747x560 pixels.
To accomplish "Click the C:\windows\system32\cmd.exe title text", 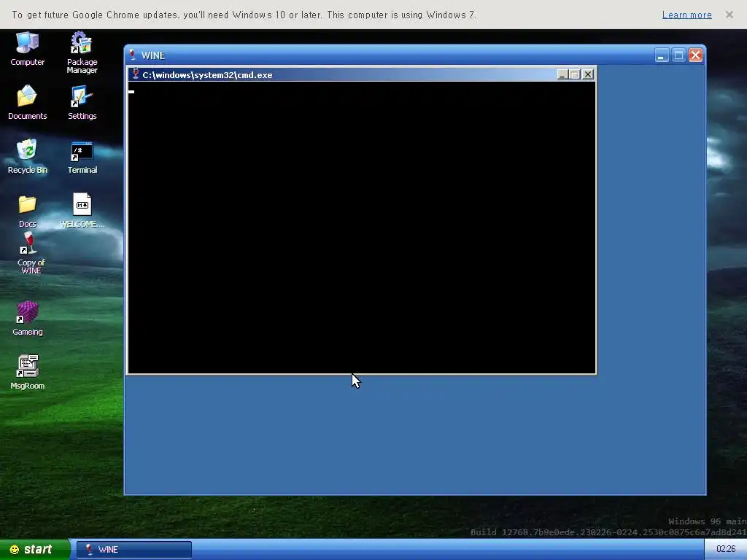I will pyautogui.click(x=207, y=75).
